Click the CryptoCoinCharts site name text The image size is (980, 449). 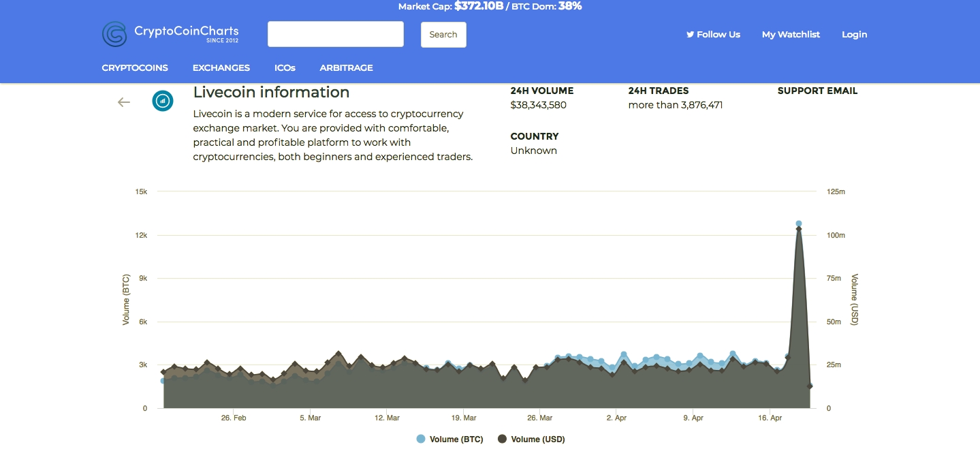tap(187, 31)
